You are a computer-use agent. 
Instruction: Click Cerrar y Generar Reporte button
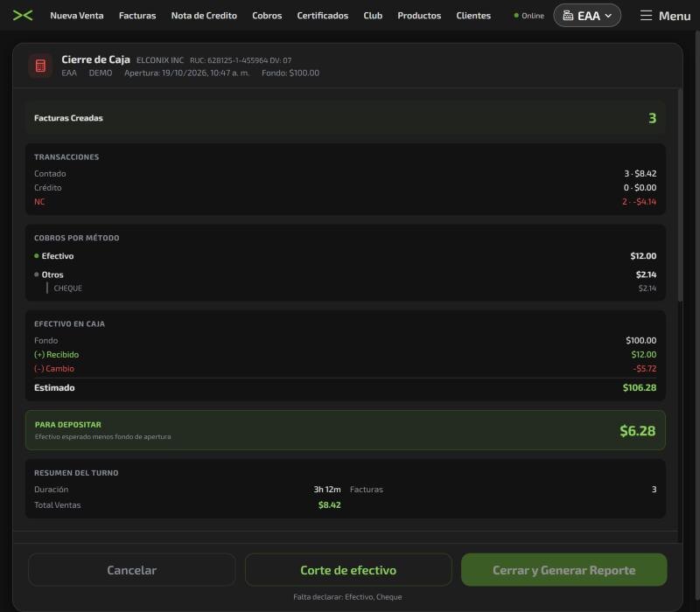click(x=563, y=570)
